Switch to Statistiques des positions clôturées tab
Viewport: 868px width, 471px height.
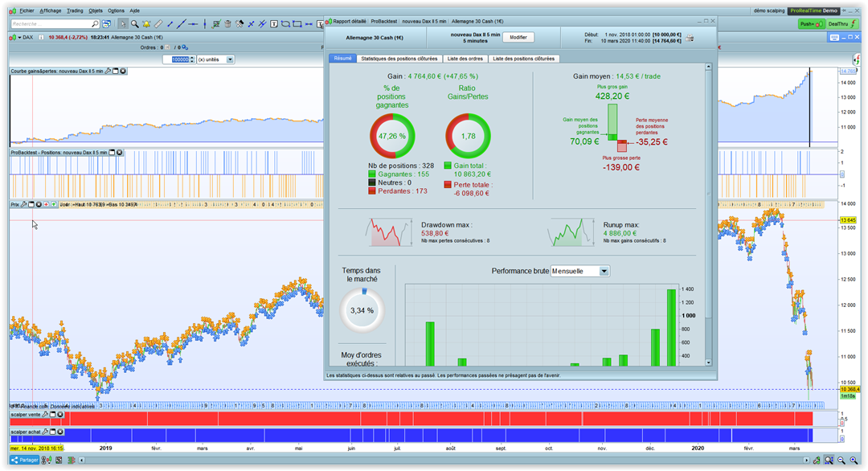(x=399, y=58)
